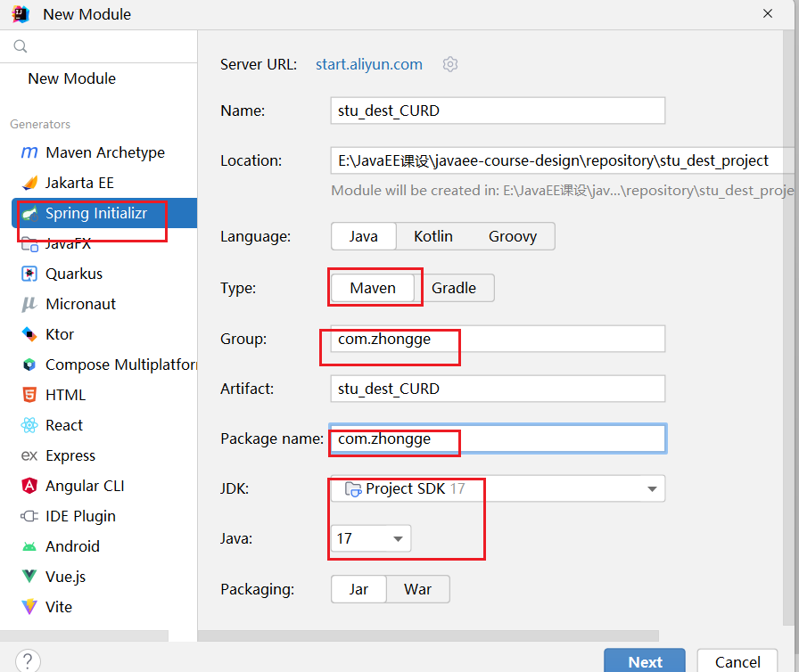Open the help question mark button
The image size is (799, 672).
(28, 660)
